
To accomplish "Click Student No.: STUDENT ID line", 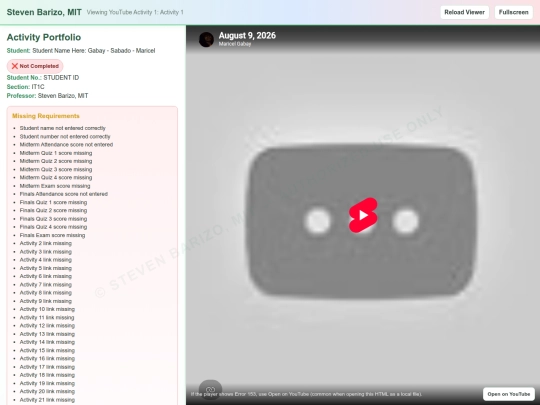I will (x=43, y=78).
